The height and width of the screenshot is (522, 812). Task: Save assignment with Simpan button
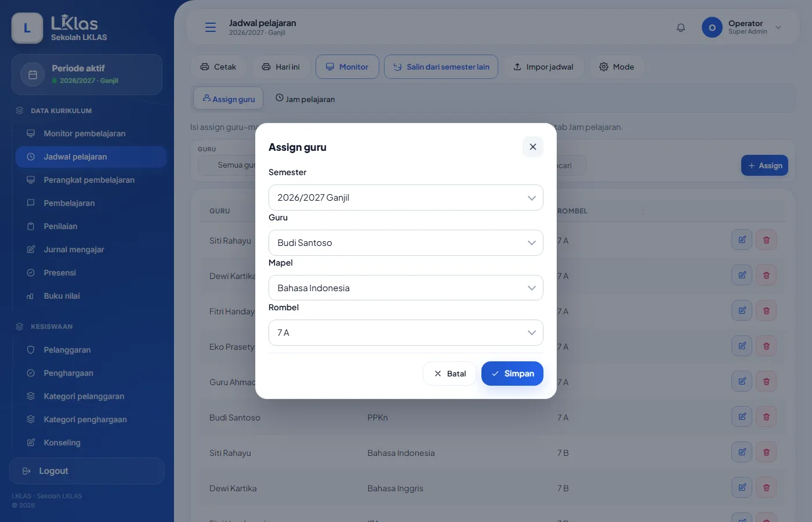[512, 374]
